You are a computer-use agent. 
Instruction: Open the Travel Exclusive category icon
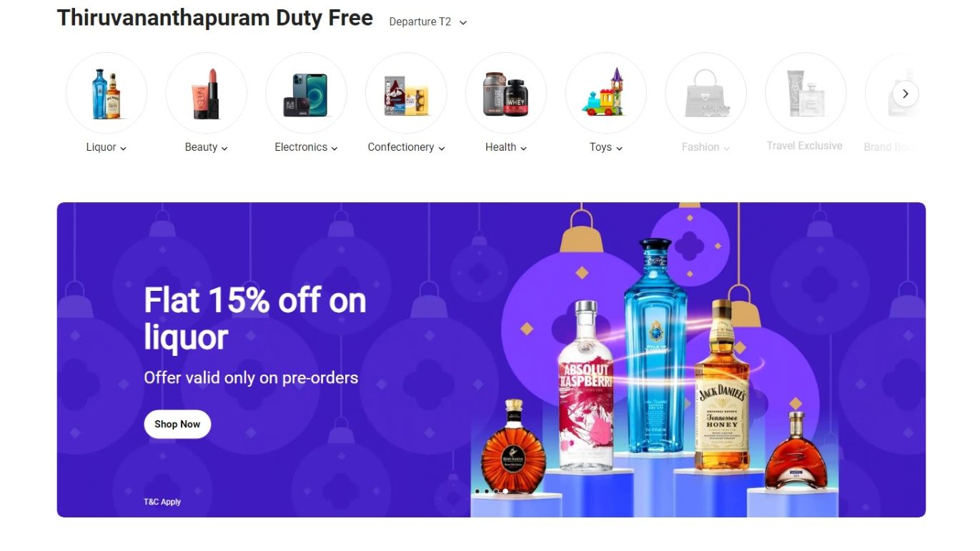pos(806,94)
